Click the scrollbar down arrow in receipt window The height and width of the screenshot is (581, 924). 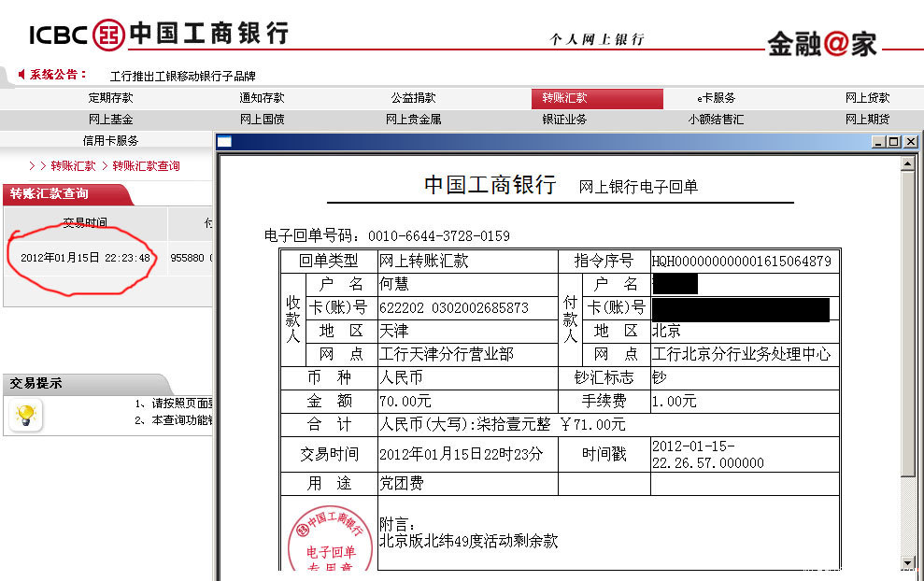click(907, 563)
